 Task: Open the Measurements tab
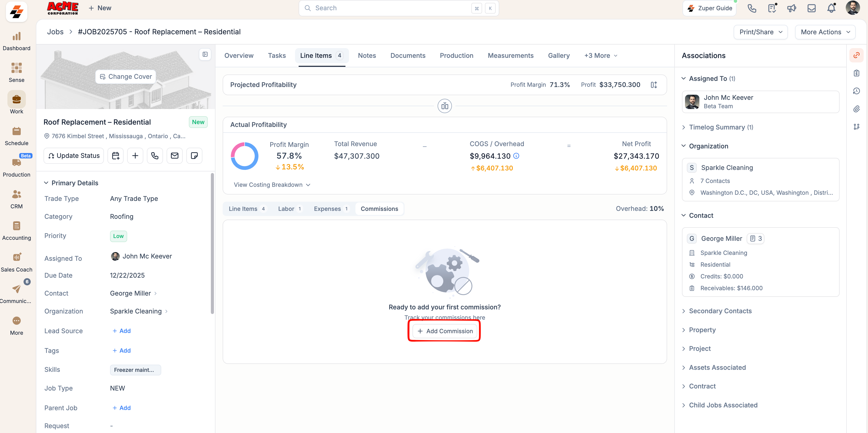pyautogui.click(x=511, y=56)
